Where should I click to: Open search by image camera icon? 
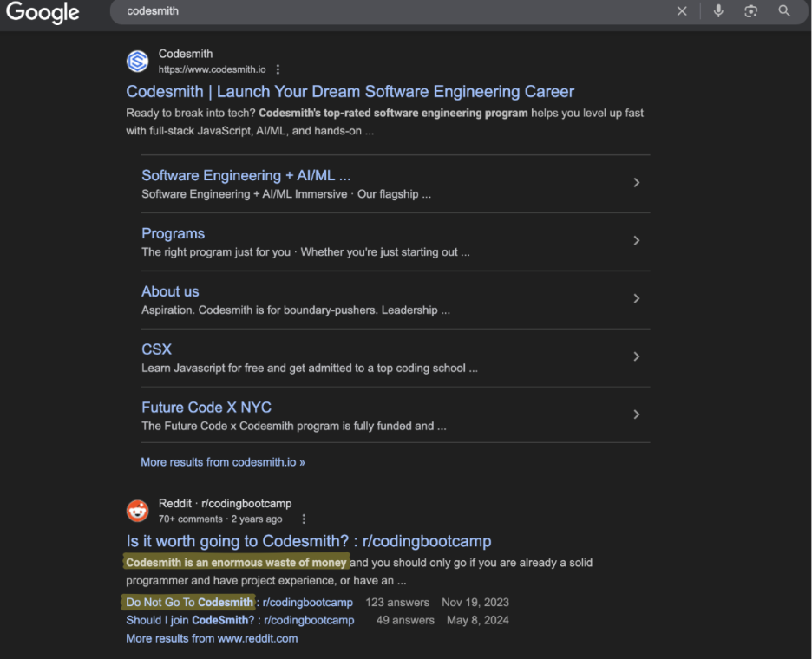(751, 11)
